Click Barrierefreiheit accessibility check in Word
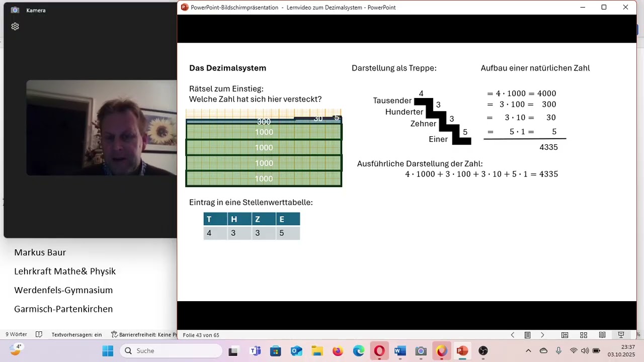The width and height of the screenshot is (644, 362). 144,334
